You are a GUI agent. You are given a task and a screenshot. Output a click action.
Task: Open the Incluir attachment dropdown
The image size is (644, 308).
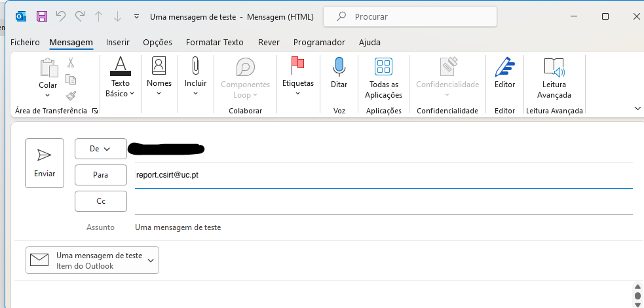pos(195,78)
